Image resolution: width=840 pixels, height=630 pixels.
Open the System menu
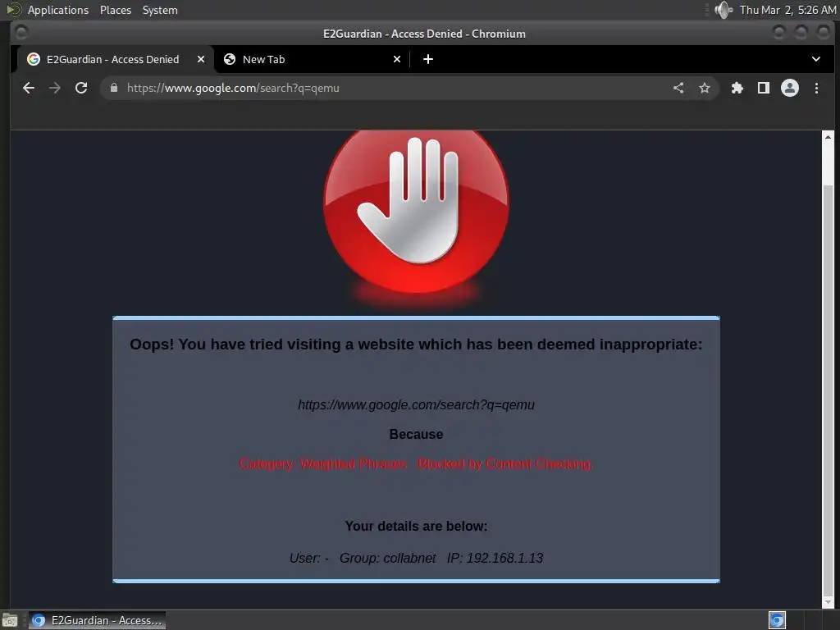click(160, 10)
